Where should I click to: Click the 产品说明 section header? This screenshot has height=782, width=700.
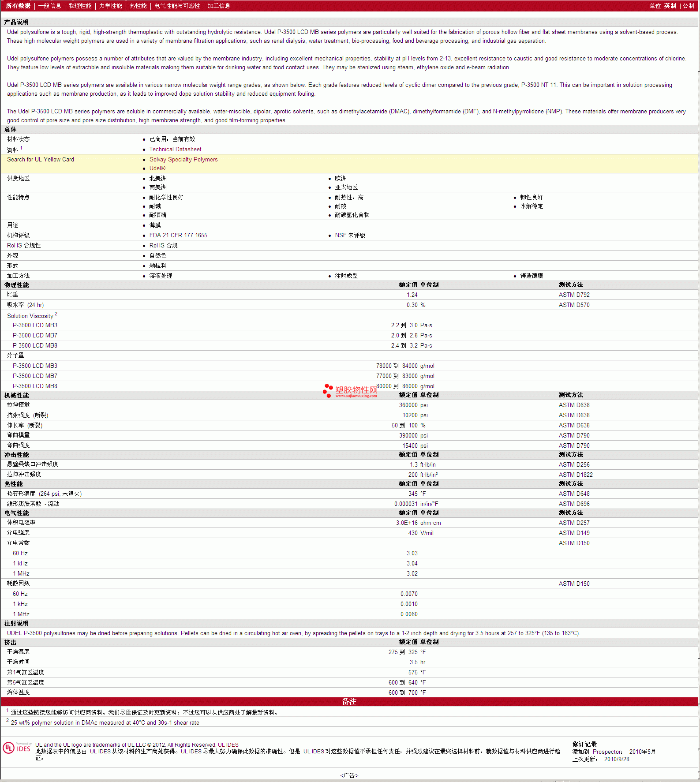[x=17, y=22]
